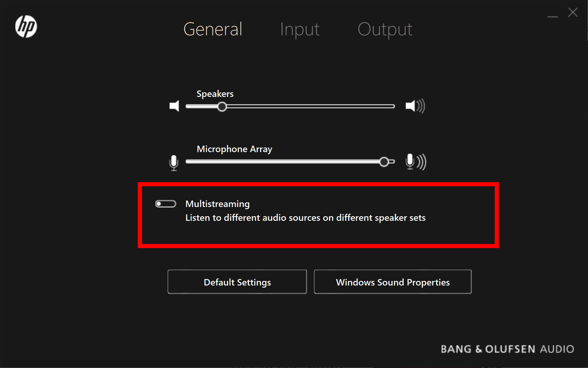
Task: Click the speaker minimum volume icon
Action: [x=174, y=106]
